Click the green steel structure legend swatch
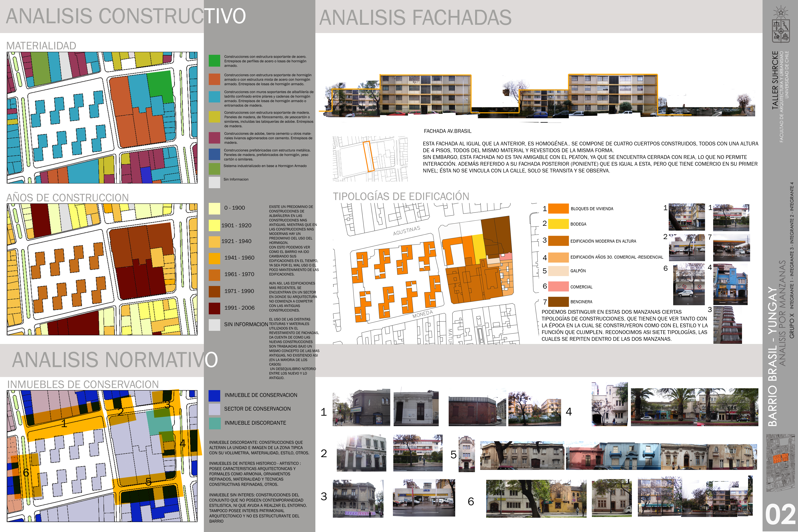This screenshot has height=532, width=798. coord(214,61)
